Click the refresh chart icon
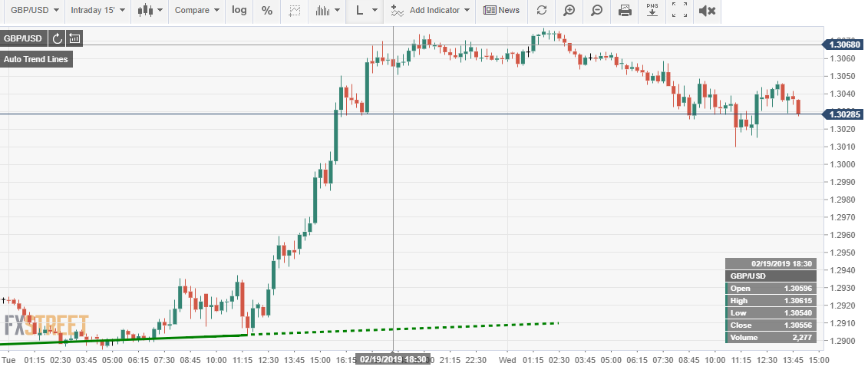 pyautogui.click(x=542, y=11)
